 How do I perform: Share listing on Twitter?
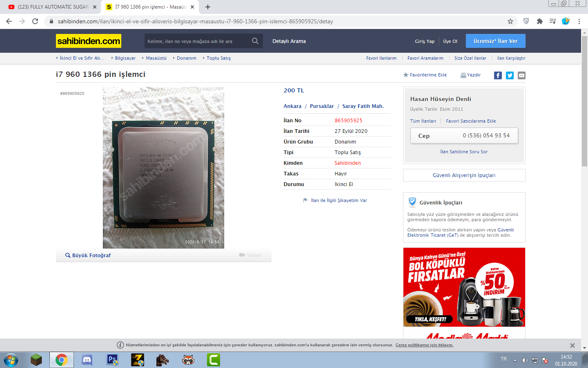(510, 75)
